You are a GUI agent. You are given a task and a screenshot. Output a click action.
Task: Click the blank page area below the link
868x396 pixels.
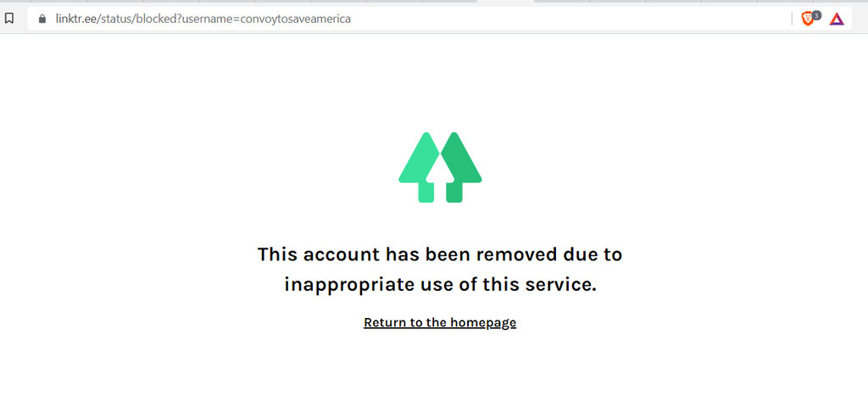click(440, 365)
